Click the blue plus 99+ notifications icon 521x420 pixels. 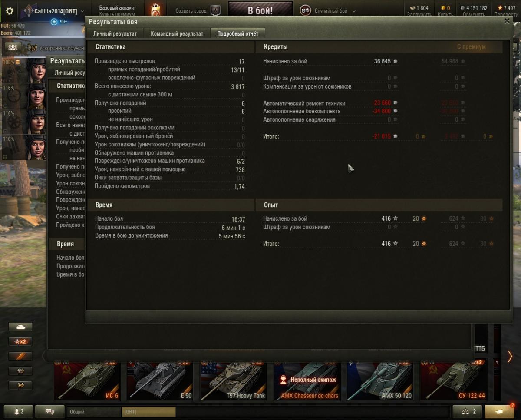pyautogui.click(x=54, y=22)
